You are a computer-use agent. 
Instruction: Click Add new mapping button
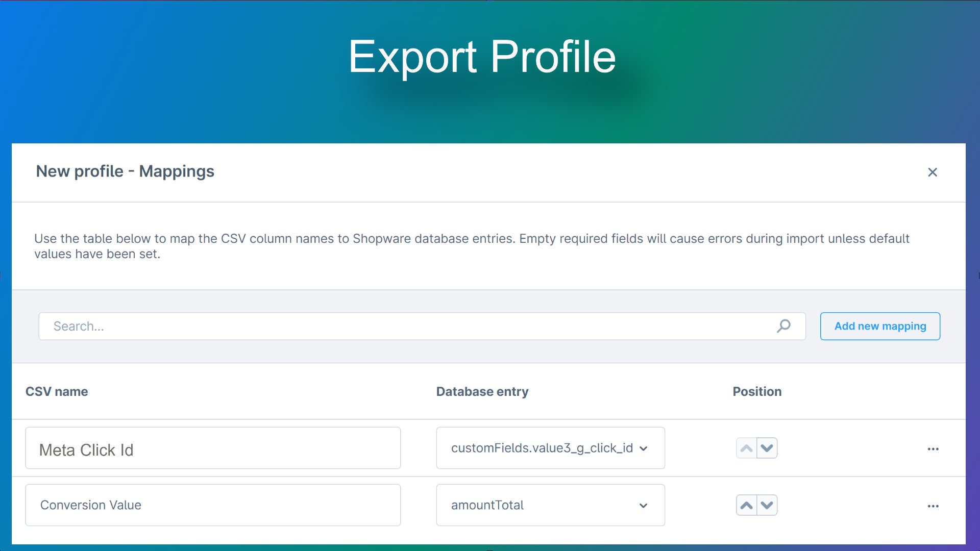click(x=880, y=326)
